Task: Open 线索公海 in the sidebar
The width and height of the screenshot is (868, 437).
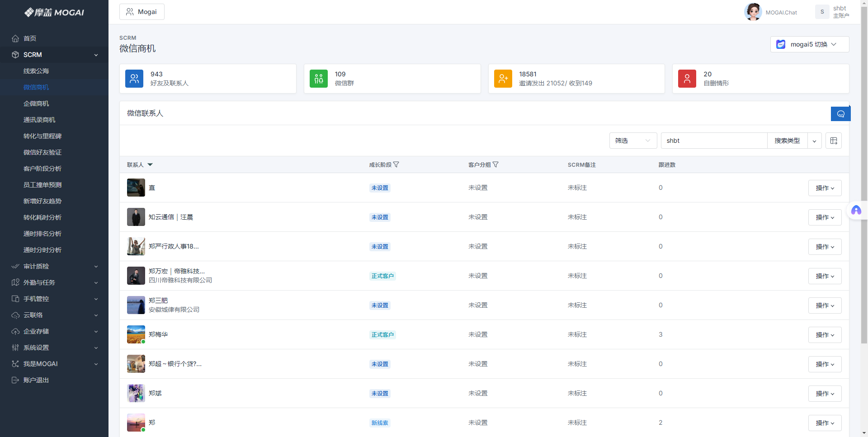Action: point(36,71)
